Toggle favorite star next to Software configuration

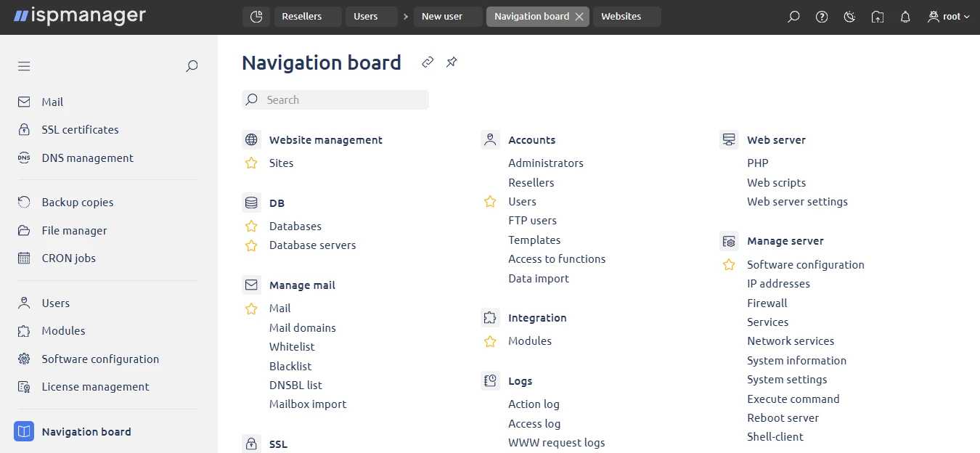tap(729, 265)
